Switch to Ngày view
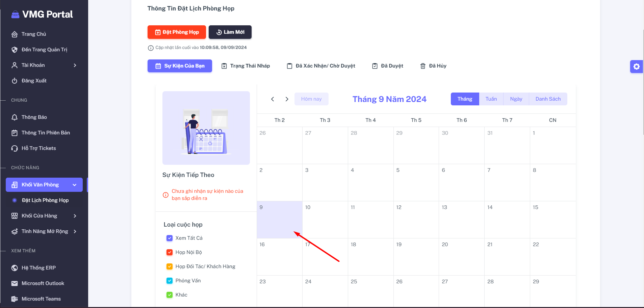This screenshot has width=644, height=308. tap(516, 99)
